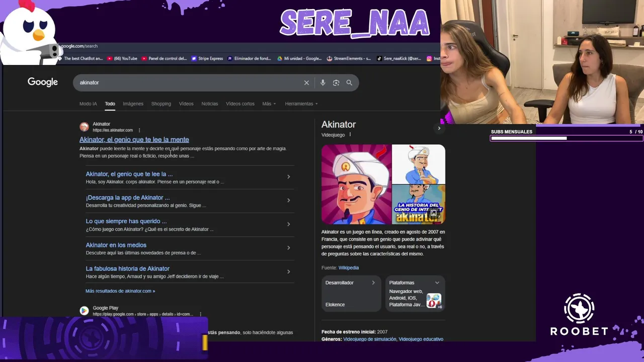Open the Herramientas dropdown

click(x=301, y=104)
